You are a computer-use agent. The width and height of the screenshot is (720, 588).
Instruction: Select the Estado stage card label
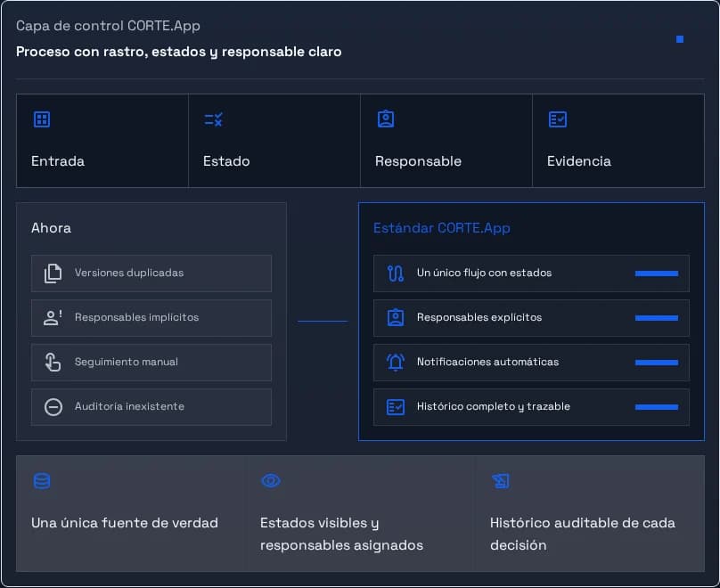(x=226, y=161)
